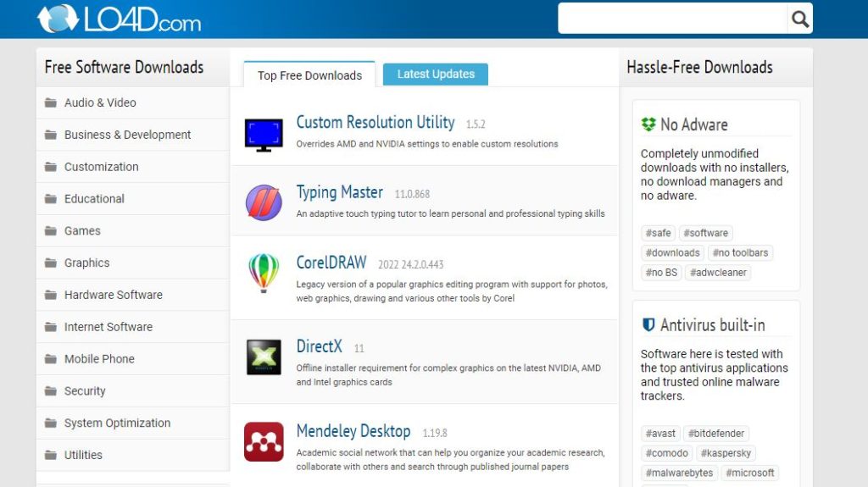Click the Free Software Downloads heading
Screen dimensions: 868x487
124,67
